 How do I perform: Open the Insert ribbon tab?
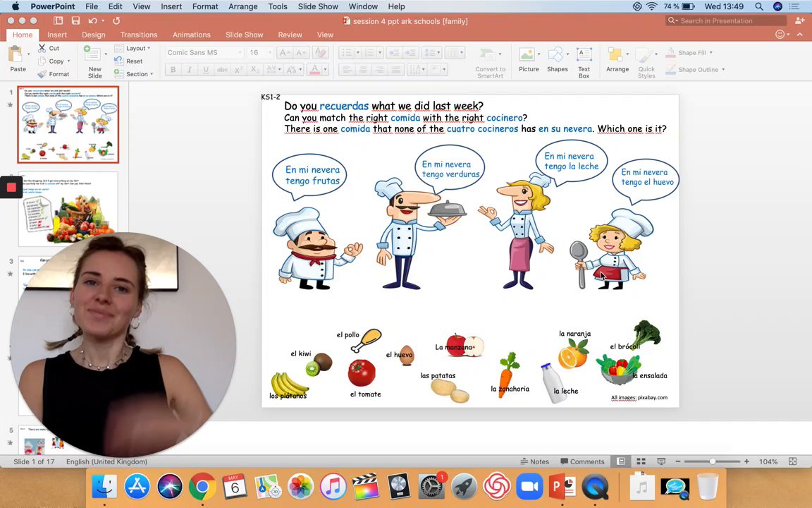(57, 35)
